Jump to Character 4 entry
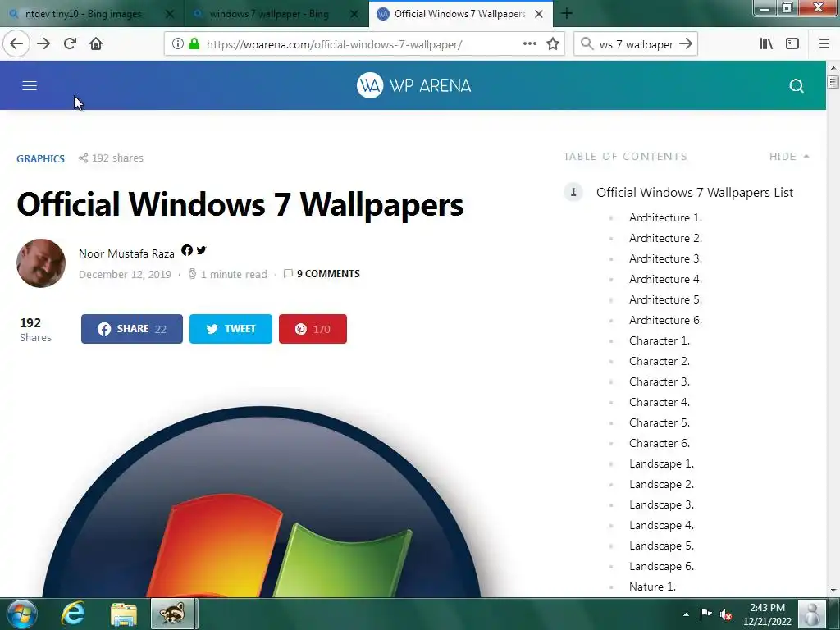 [x=659, y=402]
